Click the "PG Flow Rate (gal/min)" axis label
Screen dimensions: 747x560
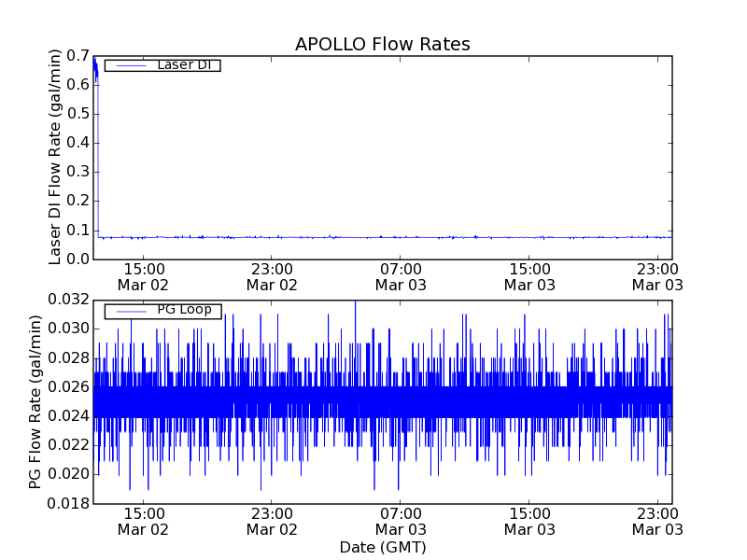[x=35, y=402]
